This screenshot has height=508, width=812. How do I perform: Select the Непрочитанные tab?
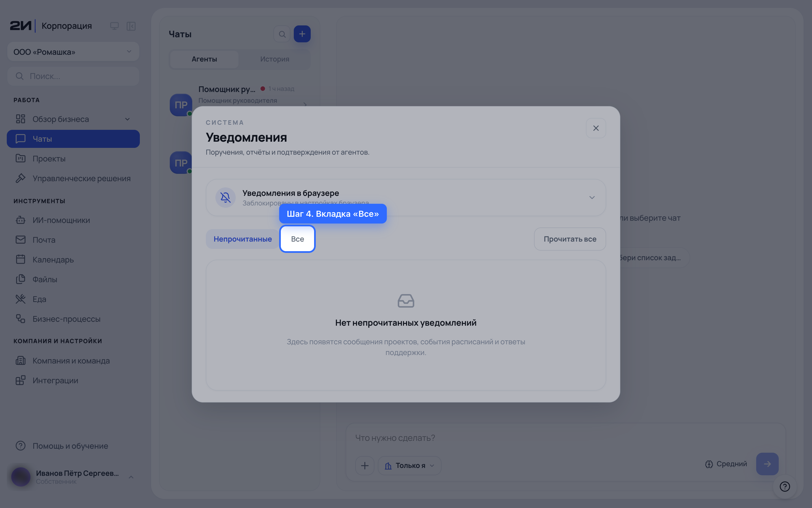[x=242, y=239]
